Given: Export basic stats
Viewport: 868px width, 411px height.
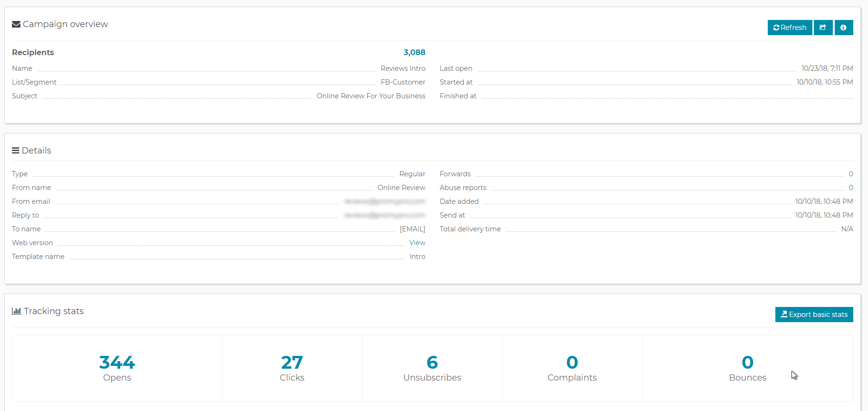Looking at the screenshot, I should (x=814, y=315).
